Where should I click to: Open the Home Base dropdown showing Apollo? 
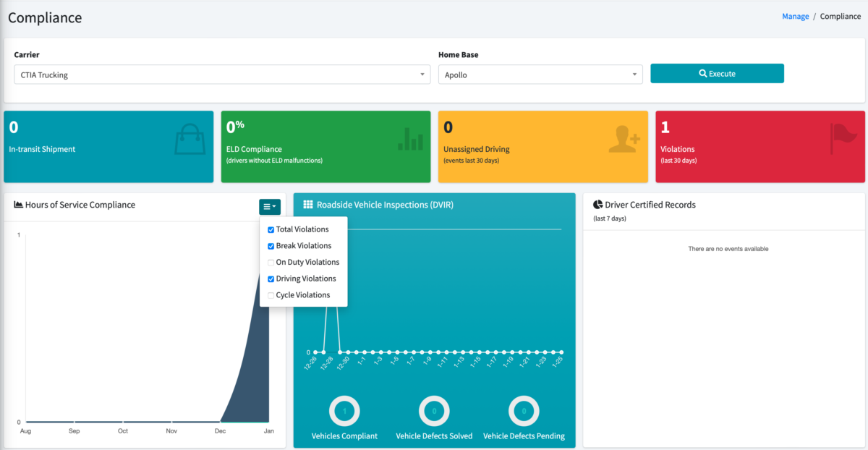point(540,75)
